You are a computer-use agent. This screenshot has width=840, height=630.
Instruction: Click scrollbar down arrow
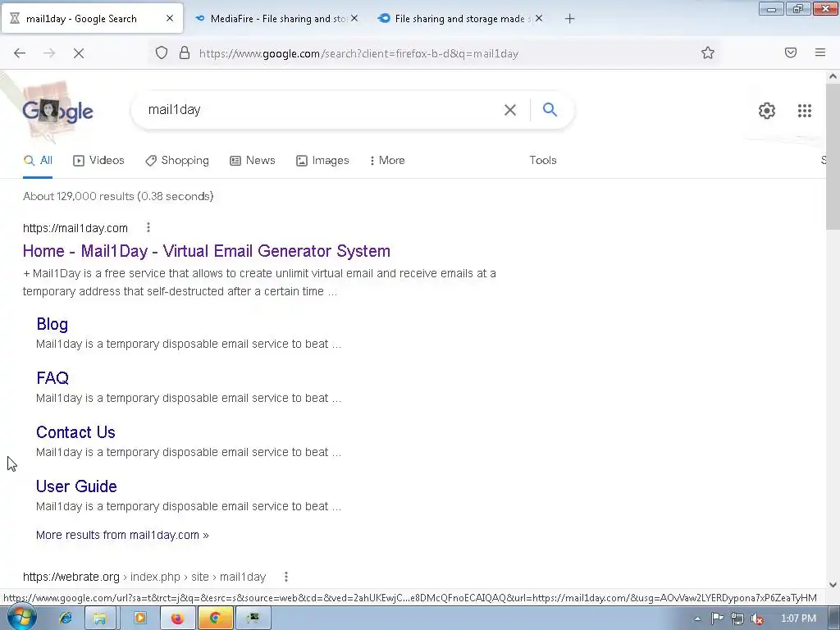point(833,584)
